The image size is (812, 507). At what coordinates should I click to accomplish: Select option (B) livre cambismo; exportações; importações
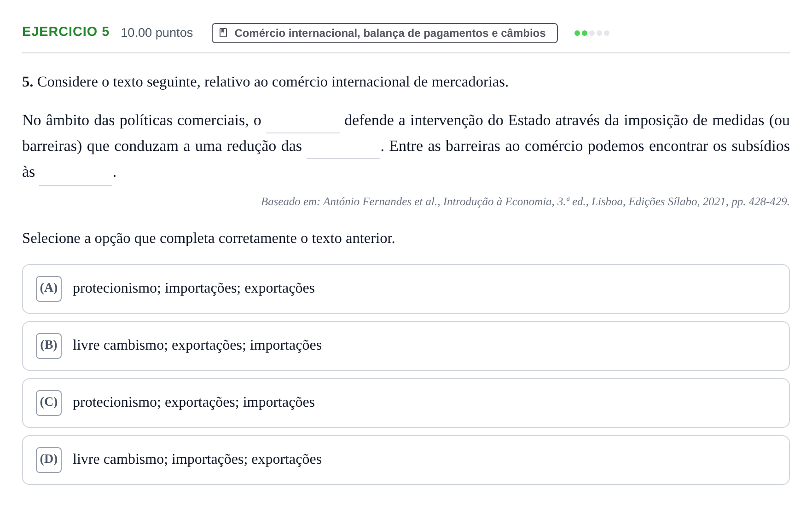click(406, 346)
